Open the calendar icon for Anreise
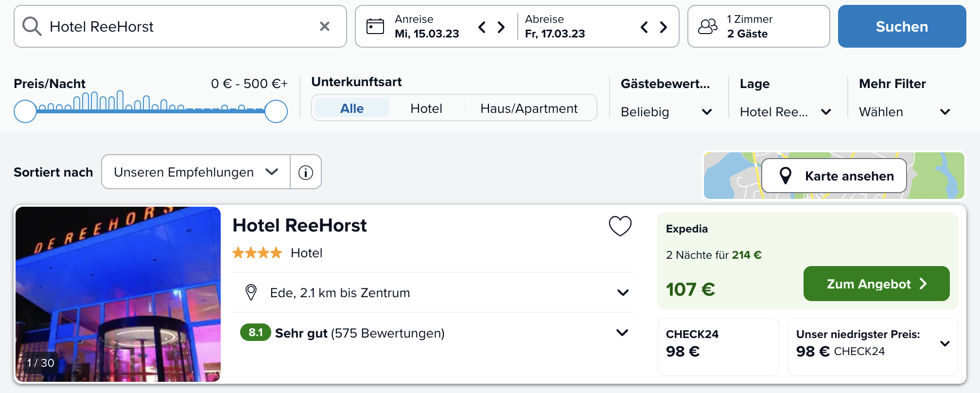The height and width of the screenshot is (393, 980). coord(375,26)
